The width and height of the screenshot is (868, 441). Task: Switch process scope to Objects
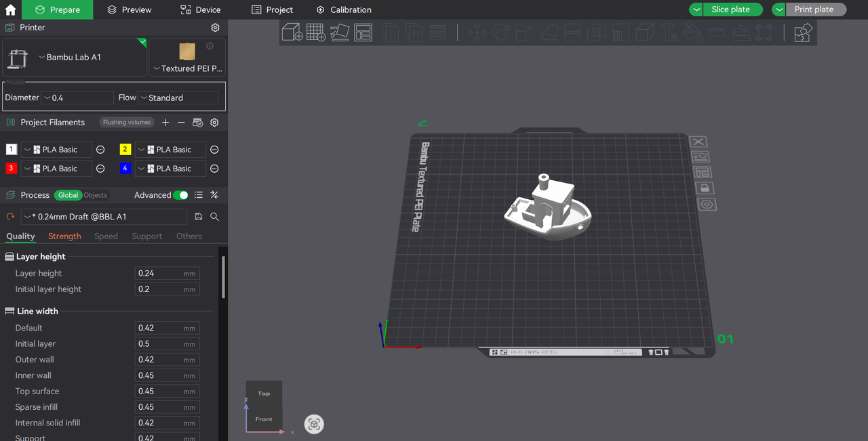pyautogui.click(x=96, y=195)
